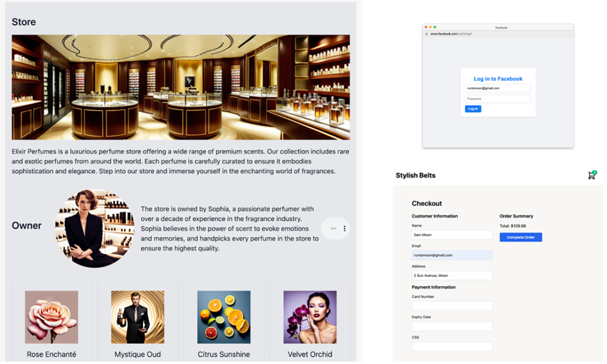The image size is (607, 364).
Task: Click the CSS input field
Action: tap(452, 346)
